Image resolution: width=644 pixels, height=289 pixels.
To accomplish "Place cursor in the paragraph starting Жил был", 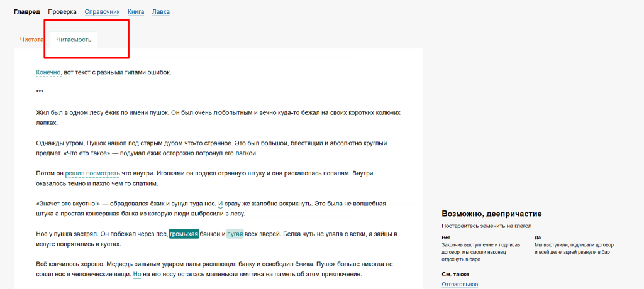I will tap(189, 113).
